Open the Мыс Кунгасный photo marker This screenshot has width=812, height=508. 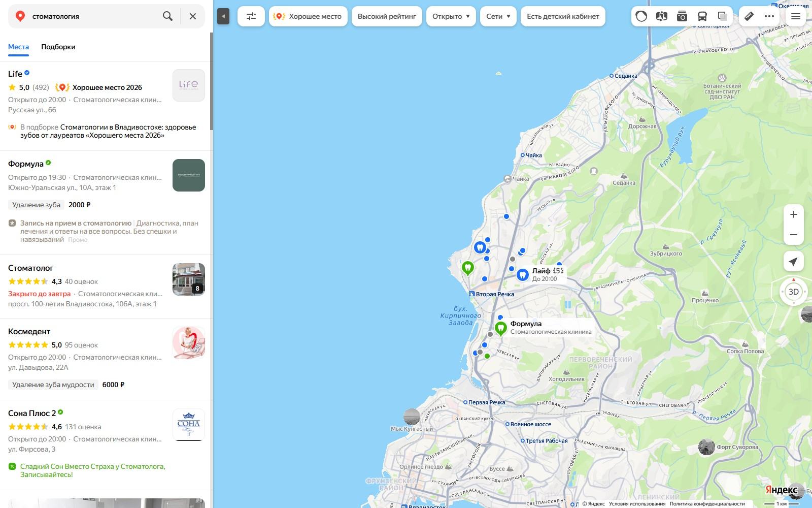[x=412, y=417]
